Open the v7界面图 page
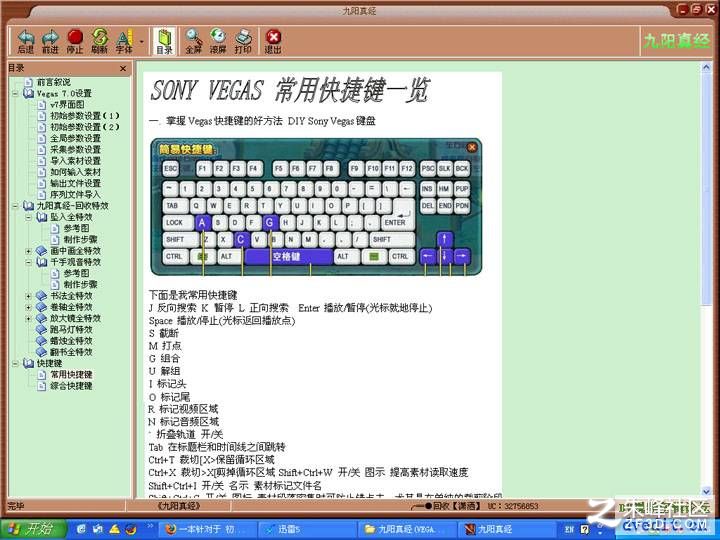Screen dimensions: 720x540 tap(67, 104)
